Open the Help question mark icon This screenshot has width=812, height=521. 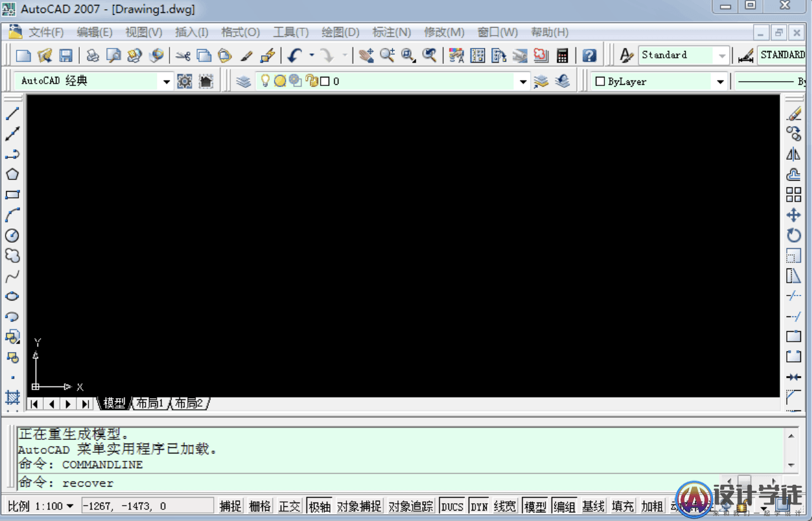coord(589,56)
